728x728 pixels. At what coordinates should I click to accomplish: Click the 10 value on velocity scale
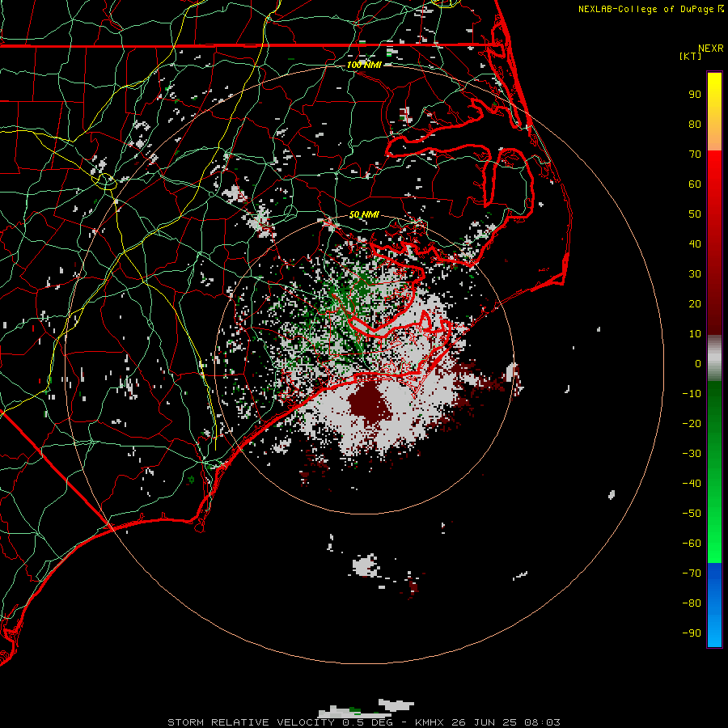click(x=695, y=334)
